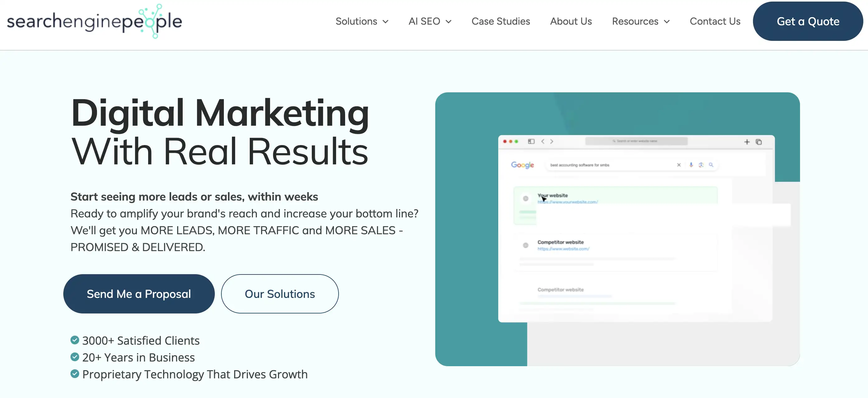Click the plus new-tab icon in mock browser
The image size is (868, 398).
coord(747,142)
